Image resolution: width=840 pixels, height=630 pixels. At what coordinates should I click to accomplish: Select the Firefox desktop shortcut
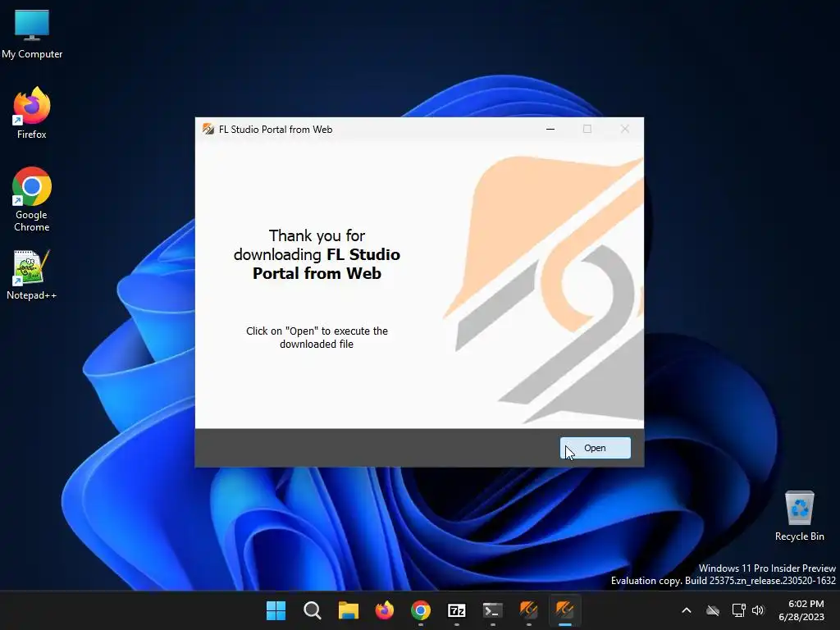pos(32,113)
